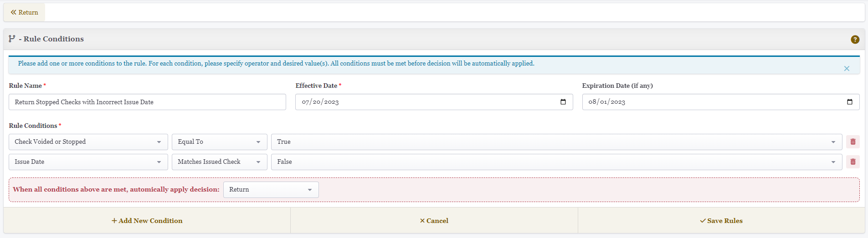Focus the Rule Name text field

pos(147,102)
